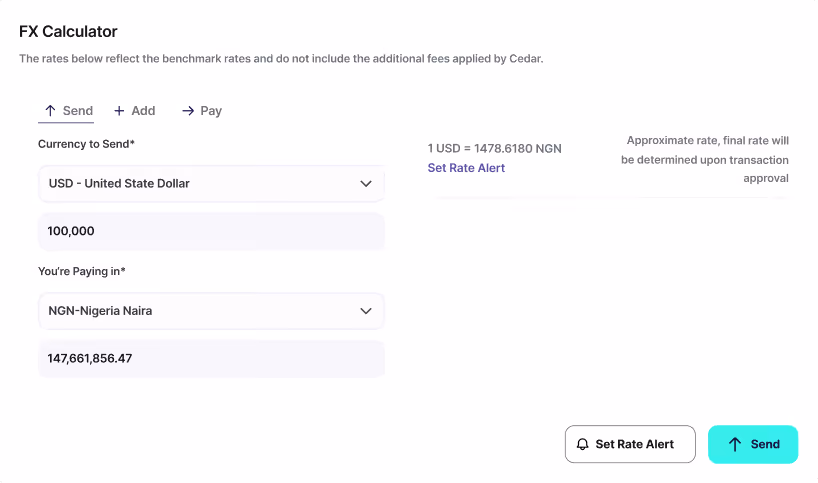The height and width of the screenshot is (483, 818).
Task: Focus the 100,000 amount field
Action: click(211, 231)
